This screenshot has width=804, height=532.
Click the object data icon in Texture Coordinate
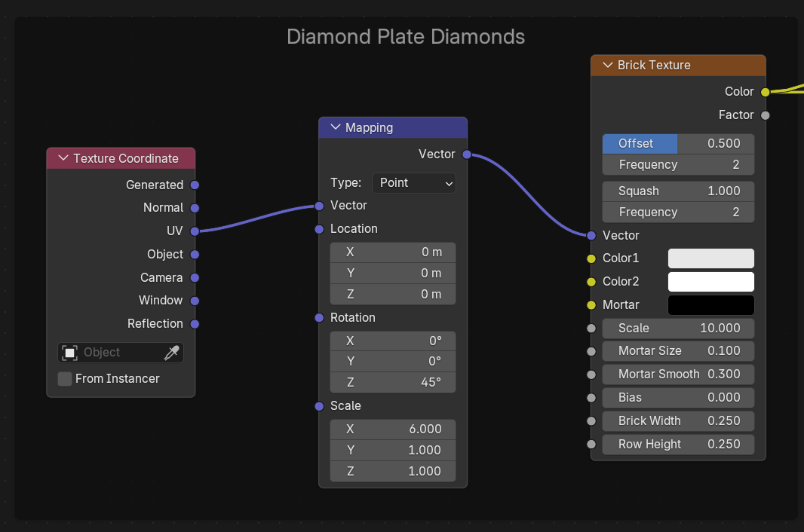[x=70, y=353]
